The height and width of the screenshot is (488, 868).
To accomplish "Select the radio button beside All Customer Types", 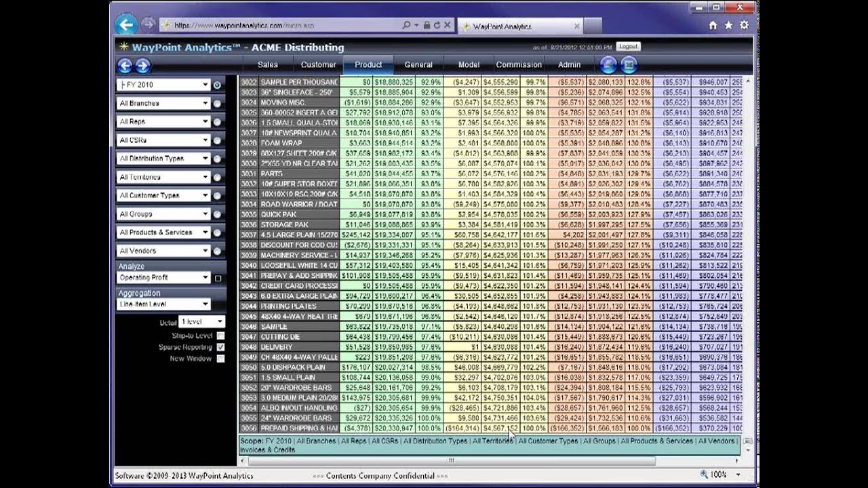I will (217, 196).
